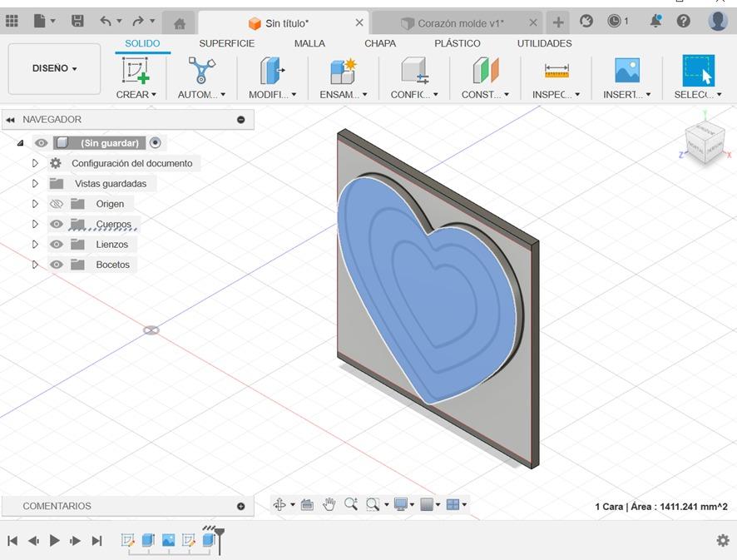The width and height of the screenshot is (737, 560).
Task: Toggle visibility of Bocetos folder
Action: (x=57, y=265)
